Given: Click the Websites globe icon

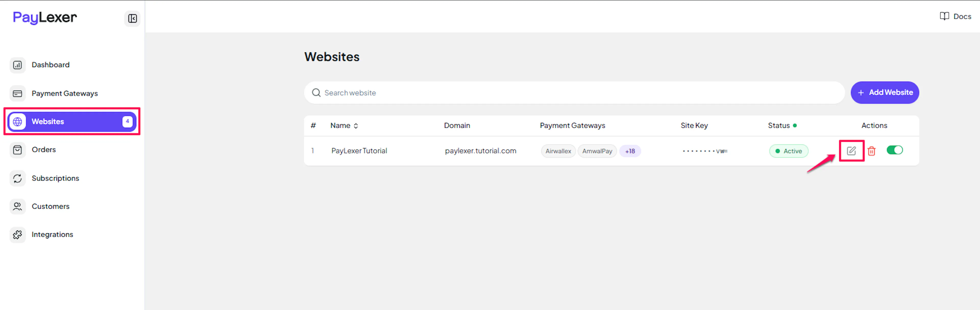Looking at the screenshot, I should 18,122.
